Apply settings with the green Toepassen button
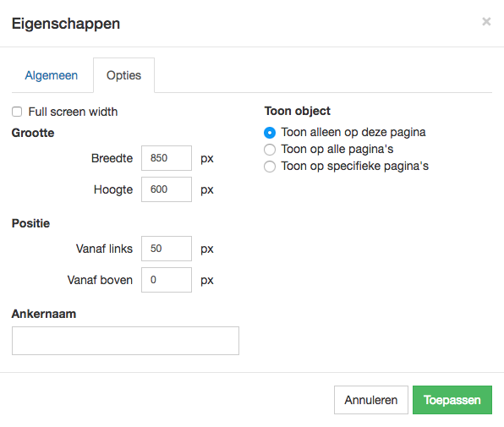The image size is (504, 427). tap(452, 400)
